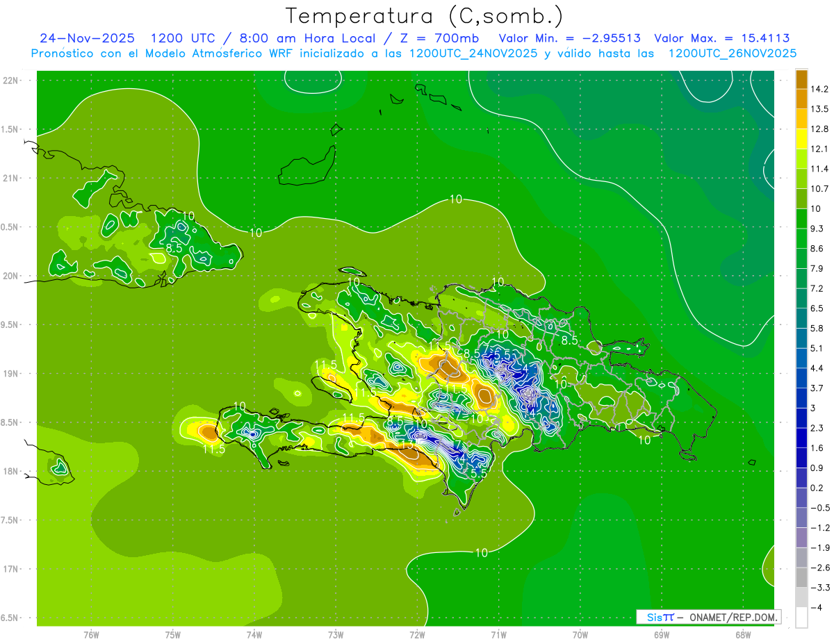Click the date "24-Nov-2025" in the header

click(x=88, y=38)
